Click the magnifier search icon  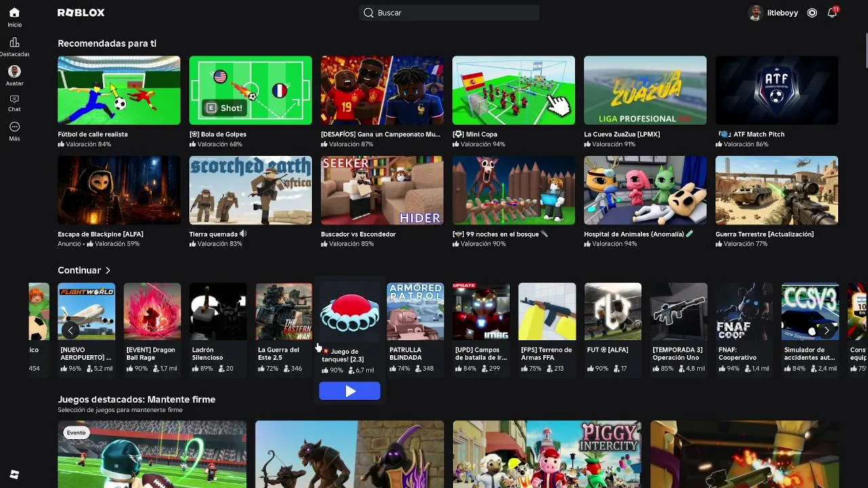pos(368,13)
